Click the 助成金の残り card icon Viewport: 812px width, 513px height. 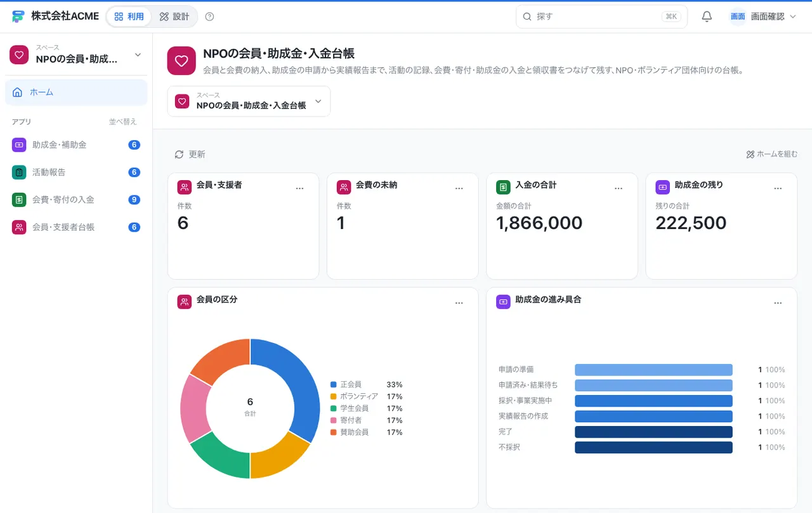coord(662,187)
